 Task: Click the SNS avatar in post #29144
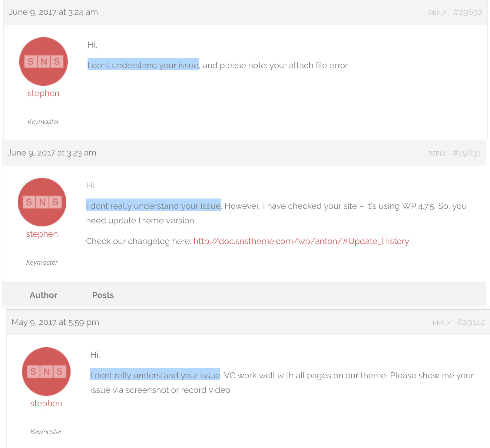[x=46, y=372]
